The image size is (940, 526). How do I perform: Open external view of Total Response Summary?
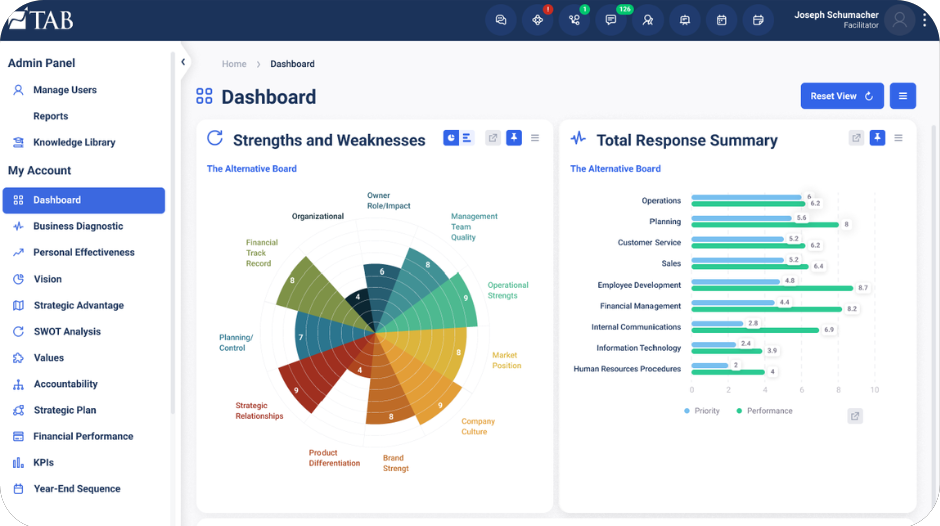[856, 138]
